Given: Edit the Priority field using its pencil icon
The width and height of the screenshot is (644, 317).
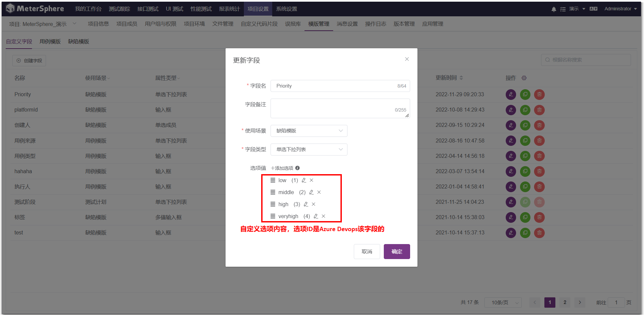Looking at the screenshot, I should click(511, 95).
